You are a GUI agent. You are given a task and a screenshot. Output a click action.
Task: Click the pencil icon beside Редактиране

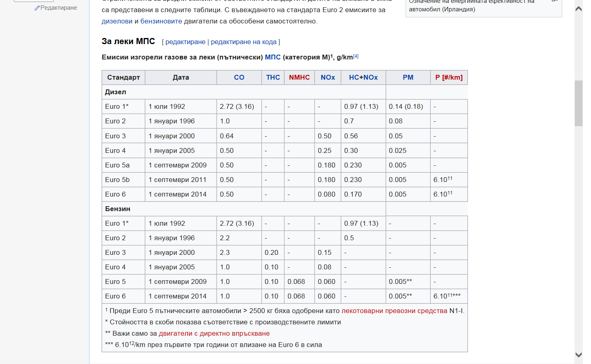(37, 8)
